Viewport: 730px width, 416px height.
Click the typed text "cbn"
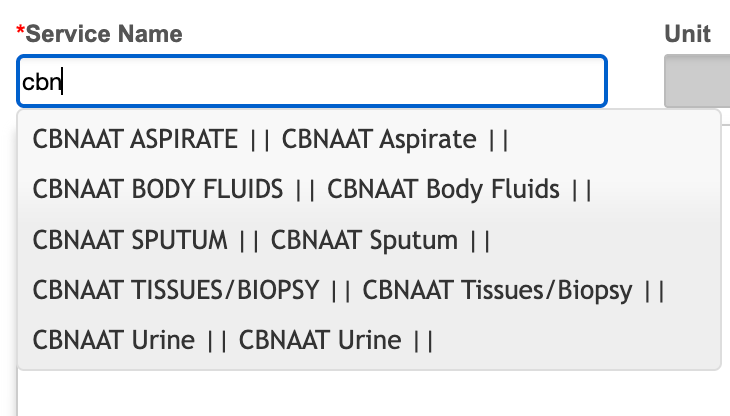(42, 83)
